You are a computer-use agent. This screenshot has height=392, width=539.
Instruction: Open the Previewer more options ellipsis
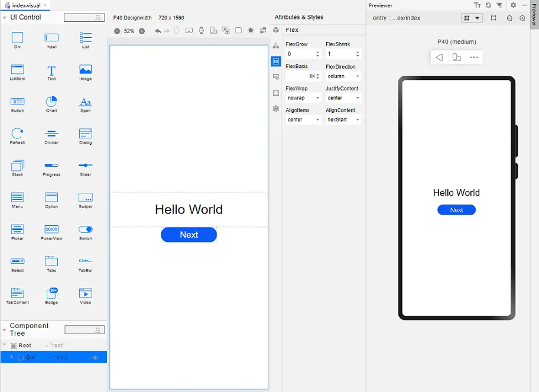[x=474, y=57]
